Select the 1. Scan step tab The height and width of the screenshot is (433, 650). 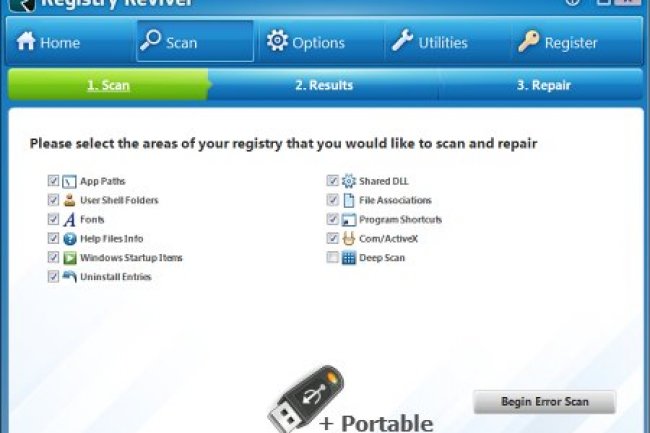coord(109,85)
